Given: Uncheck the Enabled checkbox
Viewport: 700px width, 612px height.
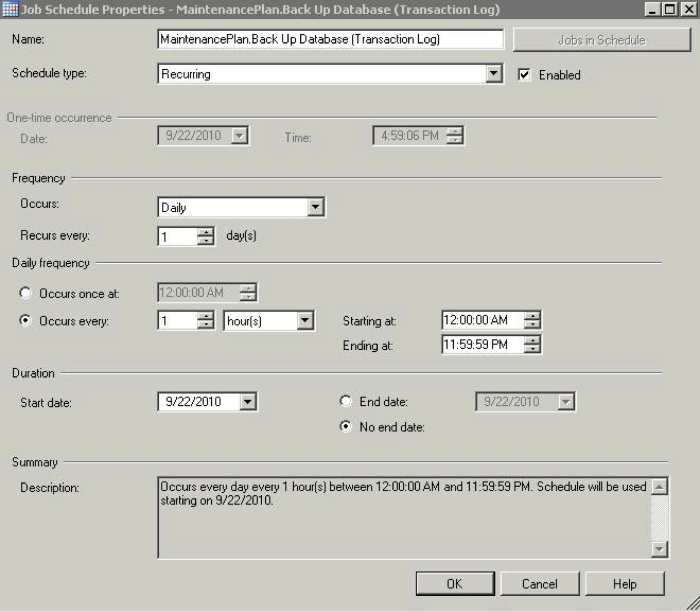Looking at the screenshot, I should [x=524, y=75].
